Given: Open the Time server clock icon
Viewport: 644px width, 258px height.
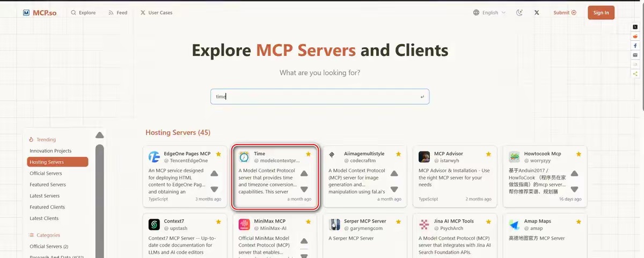Looking at the screenshot, I should click(244, 157).
